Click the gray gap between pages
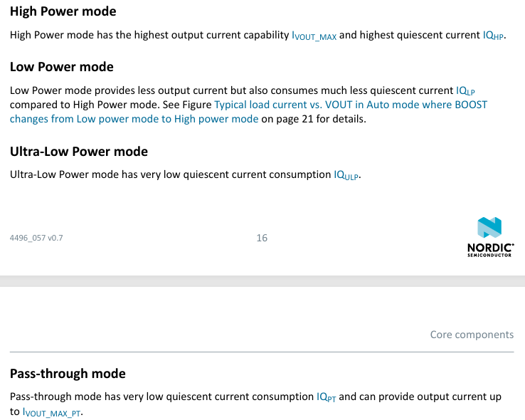525x420 pixels. tap(262, 281)
